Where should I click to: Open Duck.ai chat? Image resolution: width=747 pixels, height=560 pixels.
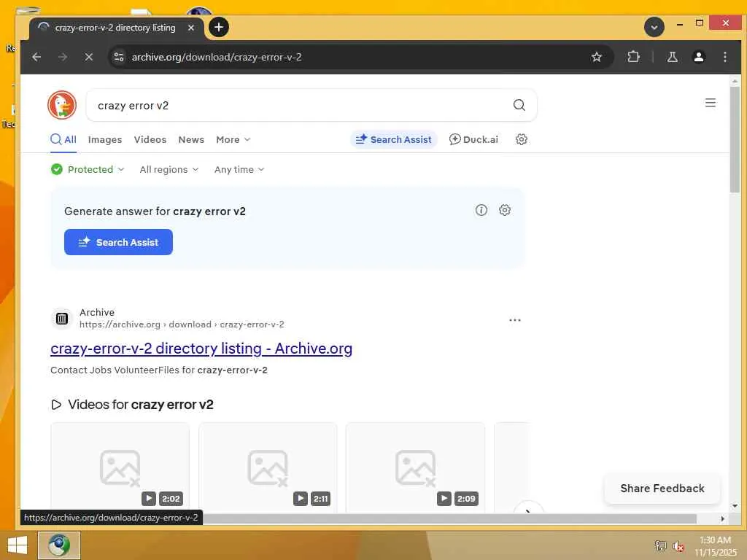tap(473, 139)
